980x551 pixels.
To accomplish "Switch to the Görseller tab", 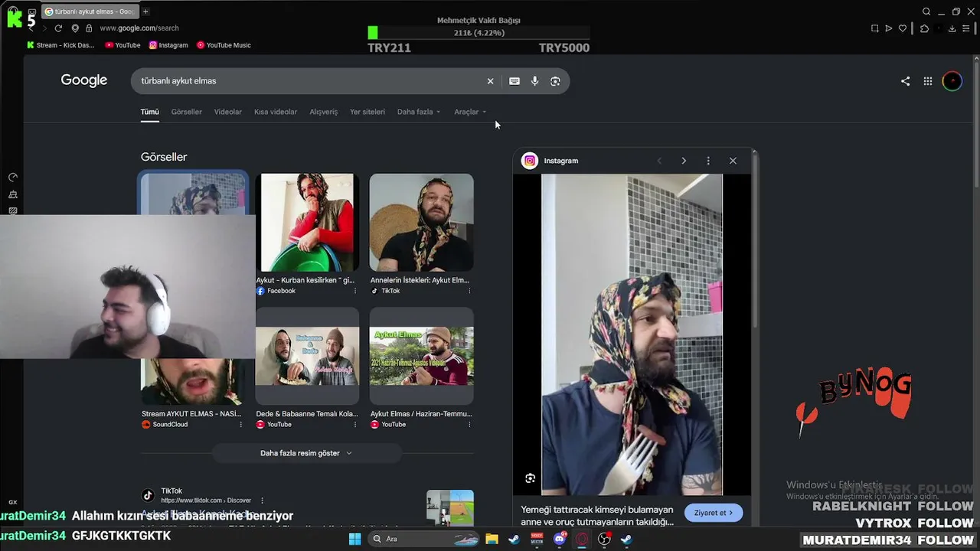I will coord(187,112).
